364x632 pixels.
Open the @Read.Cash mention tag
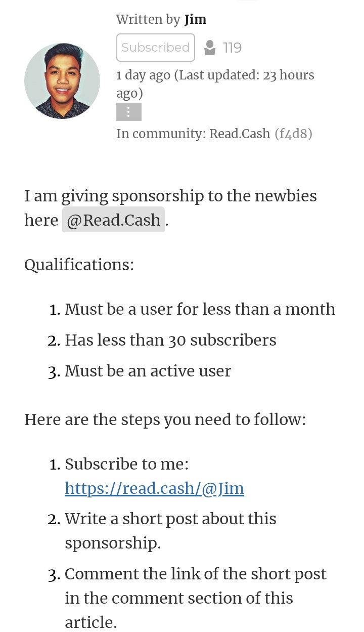113,220
